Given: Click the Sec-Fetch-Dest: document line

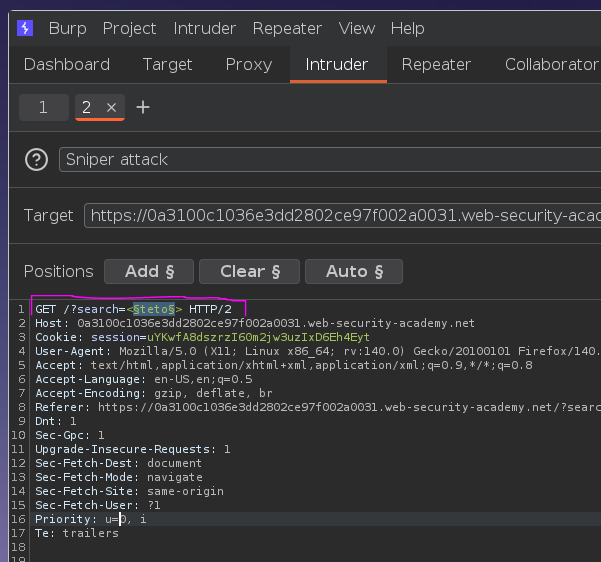Looking at the screenshot, I should tap(118, 463).
